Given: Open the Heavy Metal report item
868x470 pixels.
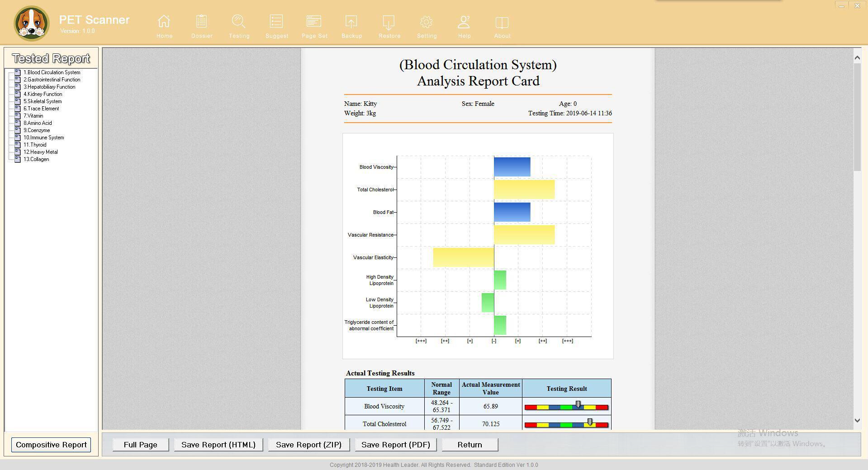Looking at the screenshot, I should point(40,152).
